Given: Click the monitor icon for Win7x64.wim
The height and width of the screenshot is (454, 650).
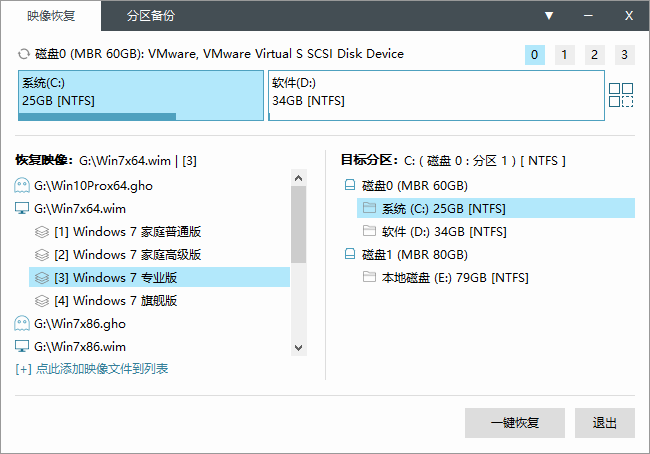Looking at the screenshot, I should point(22,209).
